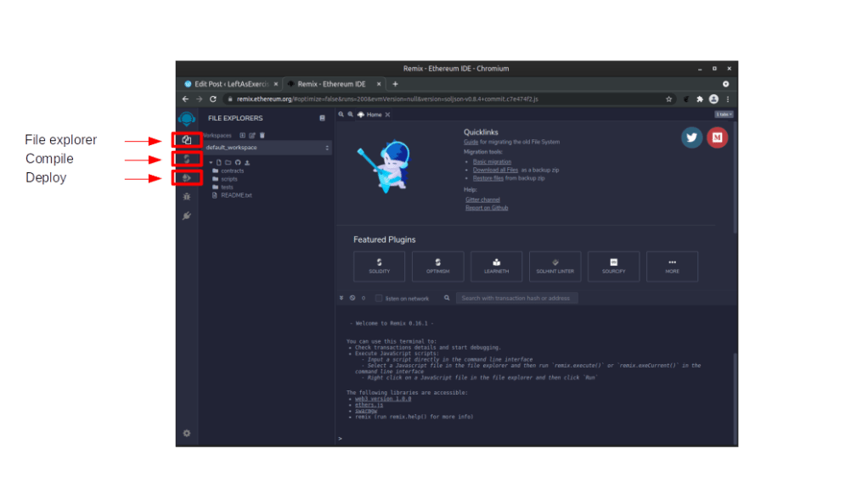Switch to Edit Post browser tab
Screen dimensions: 868x488
226,84
